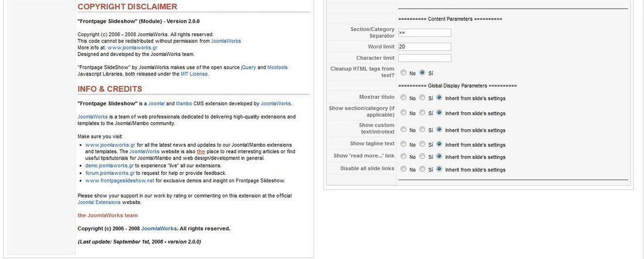Image resolution: width=644 pixels, height=259 pixels.
Task: Choose Inherit from slide's settings for Mostrar título
Action: 439,98
